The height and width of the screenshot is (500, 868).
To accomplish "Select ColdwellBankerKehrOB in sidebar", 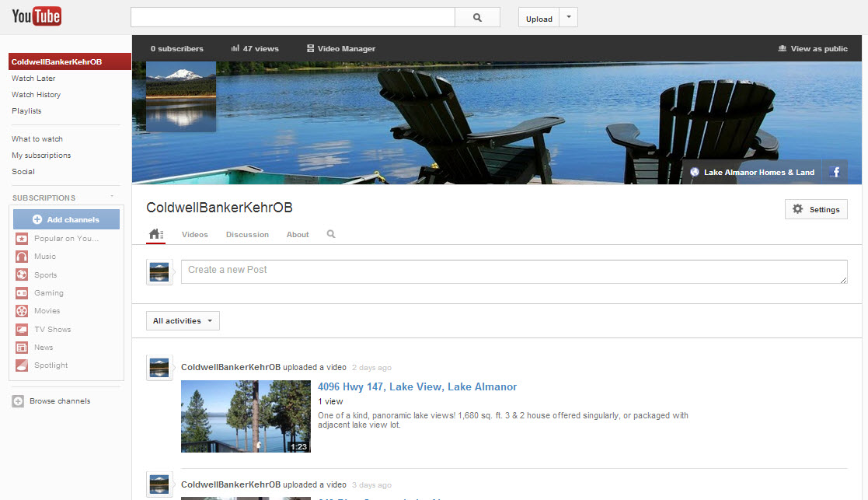I will (70, 61).
